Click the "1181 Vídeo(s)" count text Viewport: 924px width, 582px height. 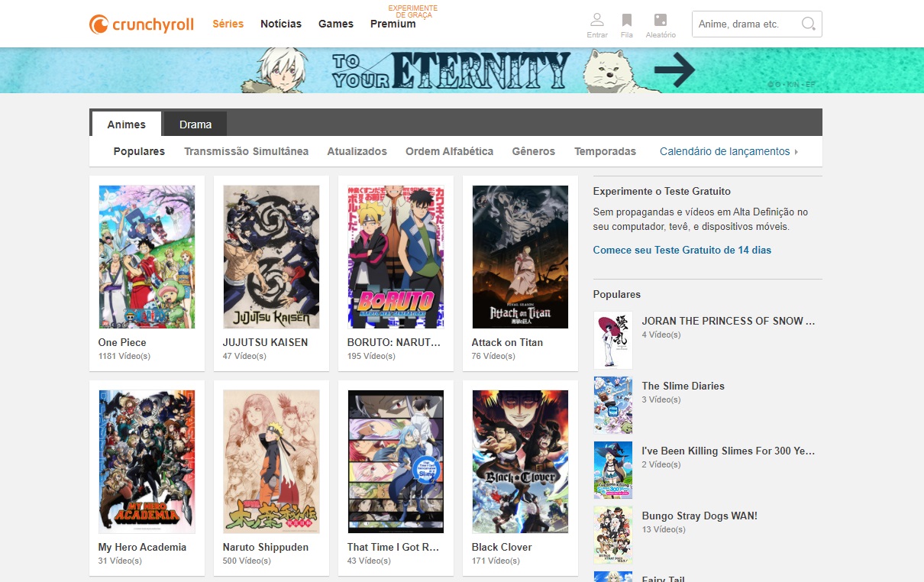click(x=124, y=356)
